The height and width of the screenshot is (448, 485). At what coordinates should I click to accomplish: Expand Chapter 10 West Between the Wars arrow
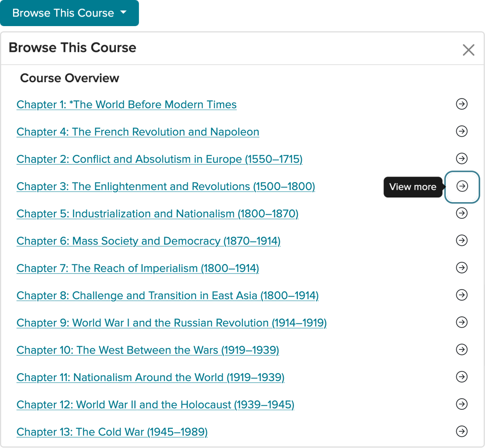click(x=461, y=350)
